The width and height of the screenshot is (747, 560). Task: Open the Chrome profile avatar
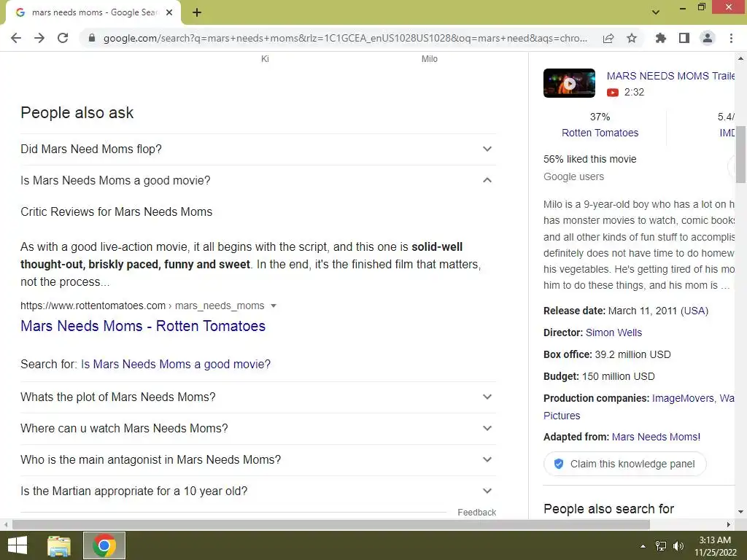[x=708, y=38]
